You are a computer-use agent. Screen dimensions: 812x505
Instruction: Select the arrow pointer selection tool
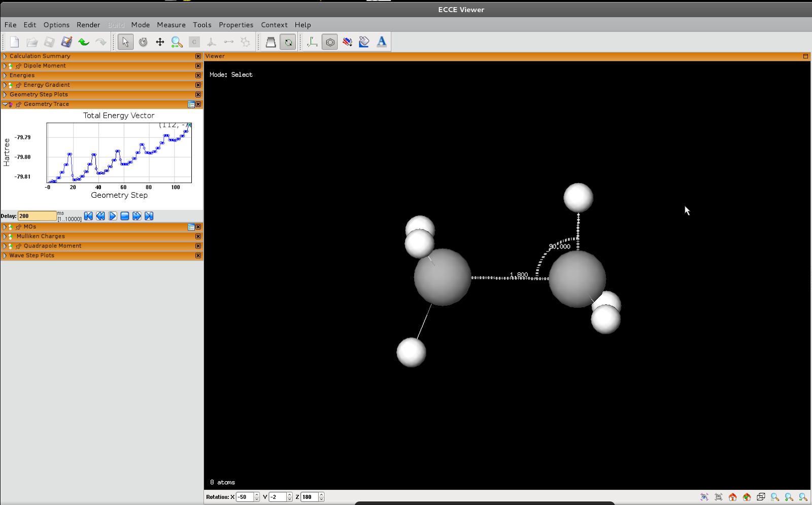pyautogui.click(x=125, y=42)
